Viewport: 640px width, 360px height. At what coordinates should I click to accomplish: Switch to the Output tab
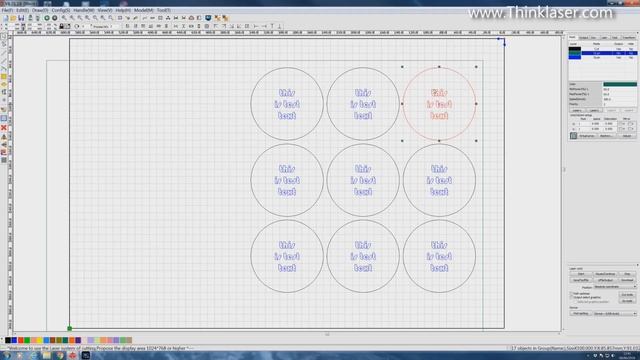[584, 38]
